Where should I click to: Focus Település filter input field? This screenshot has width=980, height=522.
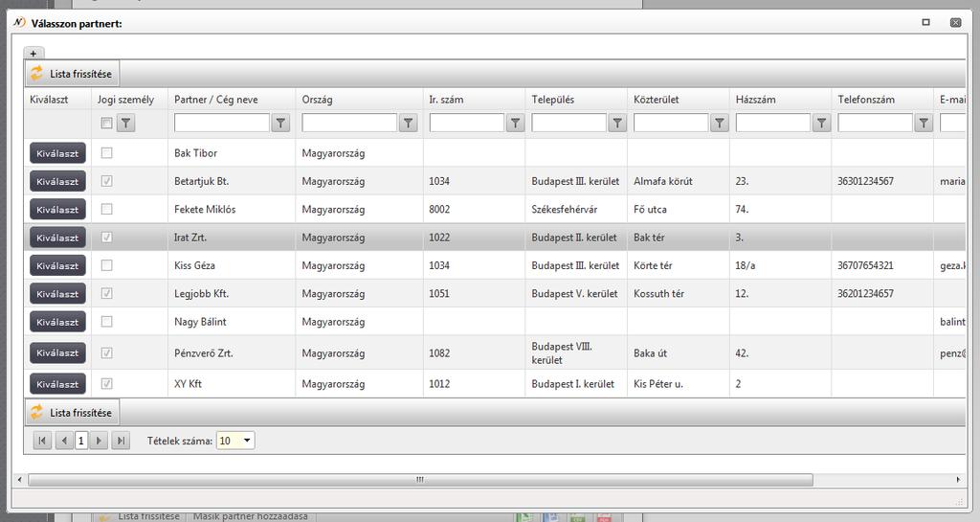pos(568,123)
